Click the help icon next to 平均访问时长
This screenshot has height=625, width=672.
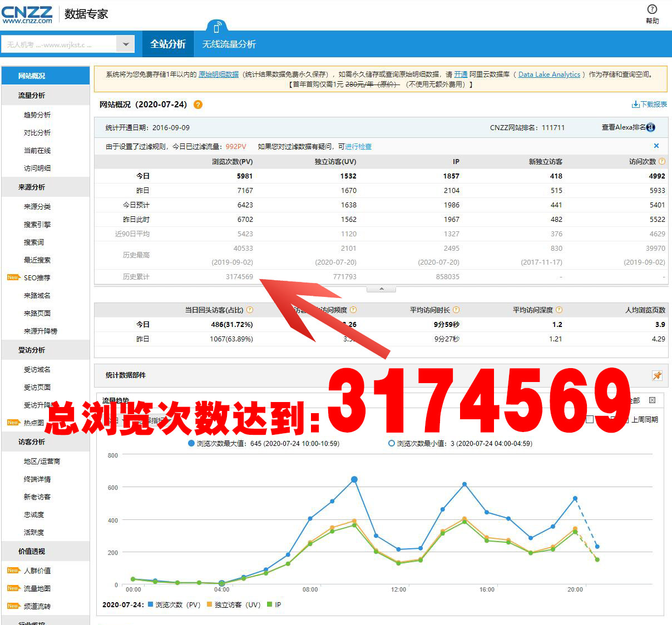click(456, 310)
